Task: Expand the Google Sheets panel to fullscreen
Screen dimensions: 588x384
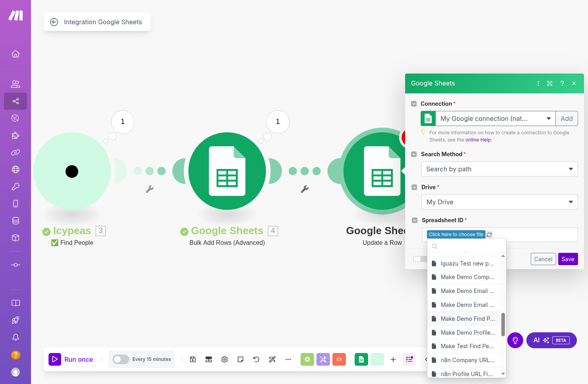Action: pos(550,83)
